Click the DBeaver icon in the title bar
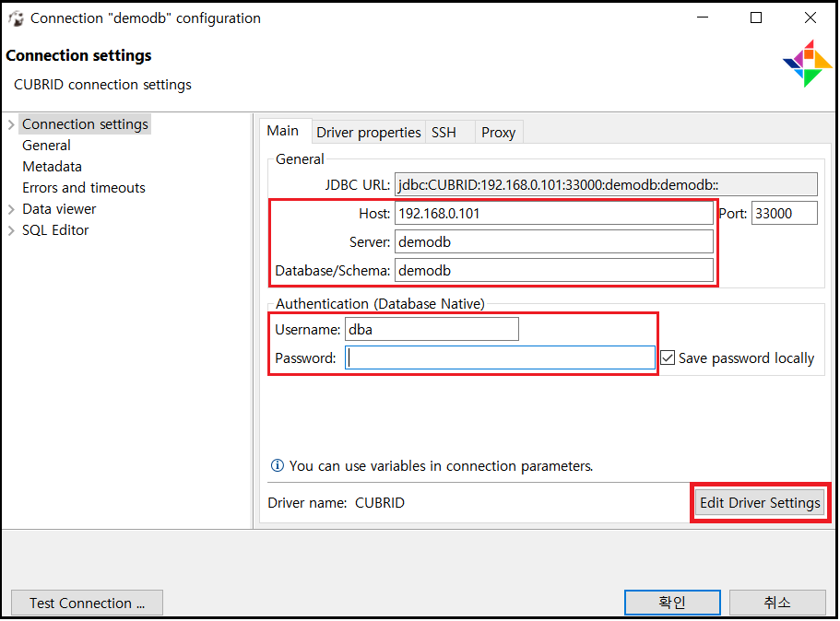 [x=16, y=18]
